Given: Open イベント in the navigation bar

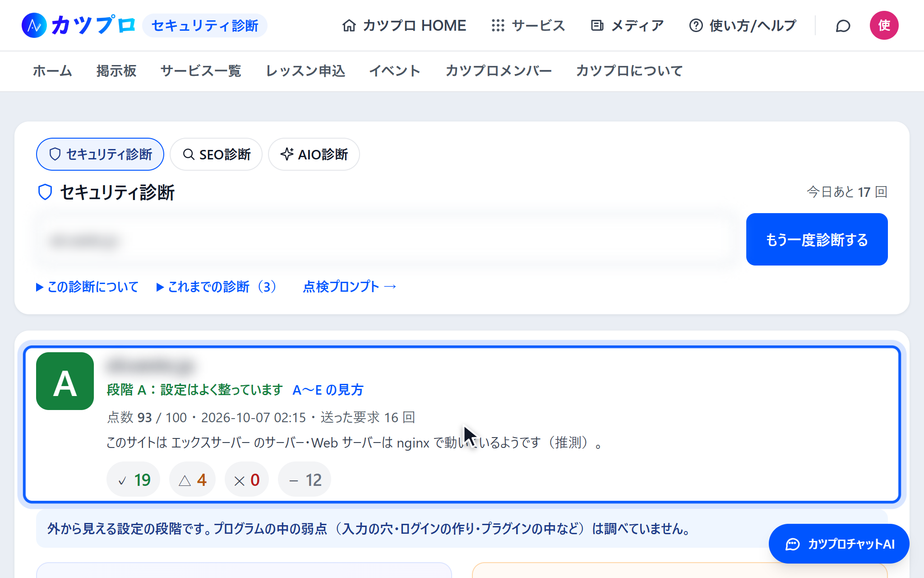Looking at the screenshot, I should 395,71.
